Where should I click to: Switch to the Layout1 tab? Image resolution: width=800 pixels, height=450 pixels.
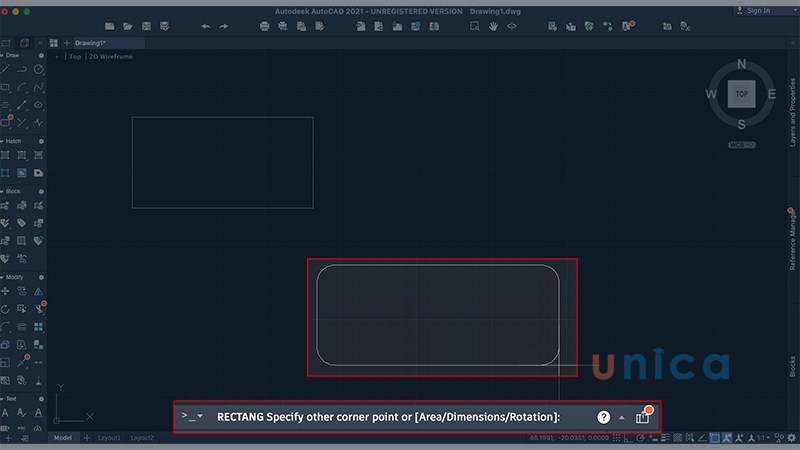pyautogui.click(x=109, y=438)
